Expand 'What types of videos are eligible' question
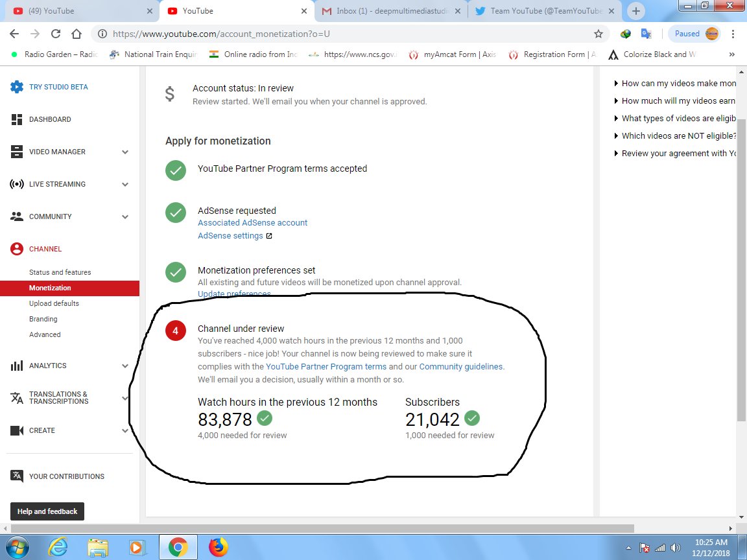The image size is (747, 560). [675, 118]
